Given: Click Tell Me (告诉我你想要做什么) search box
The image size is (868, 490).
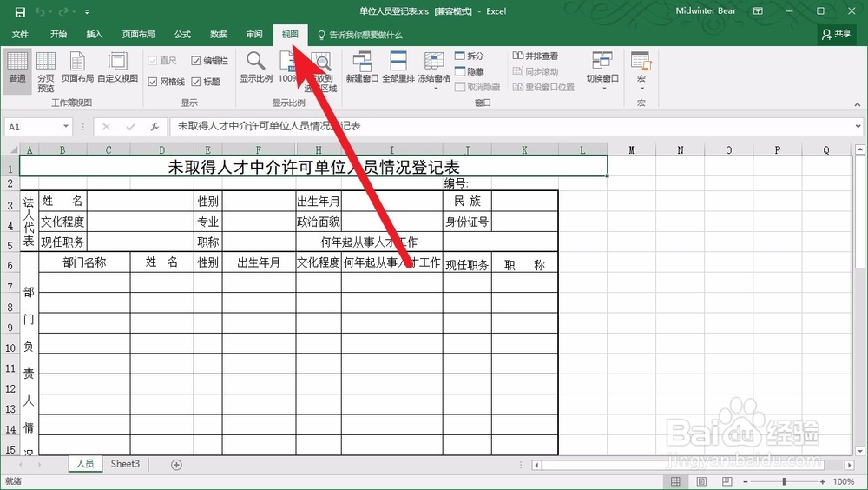Looking at the screenshot, I should (x=360, y=35).
